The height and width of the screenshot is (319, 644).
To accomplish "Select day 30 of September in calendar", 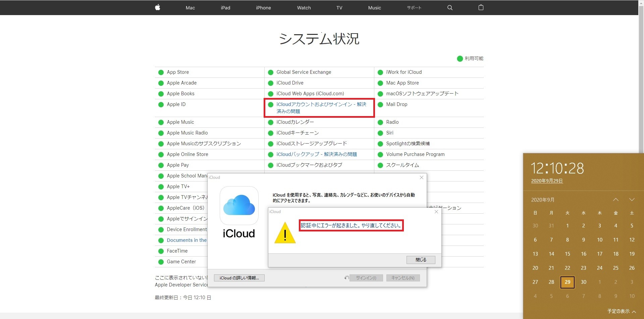I will pos(584,282).
